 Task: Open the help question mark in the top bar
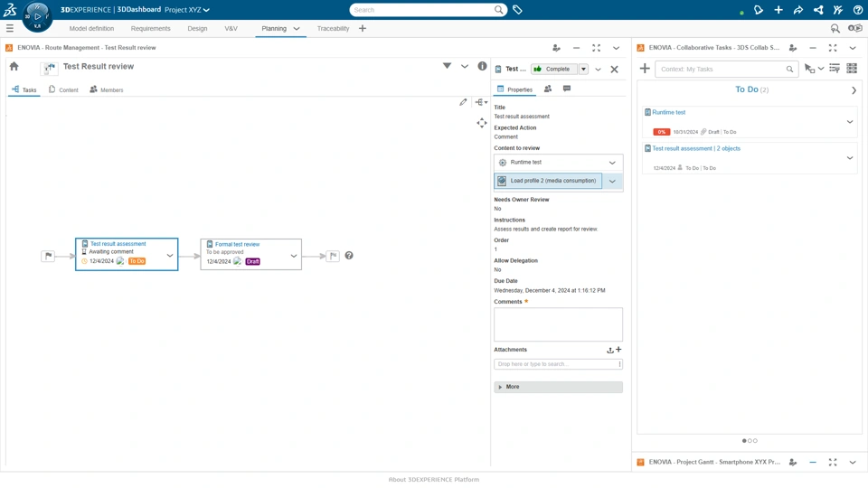click(857, 9)
